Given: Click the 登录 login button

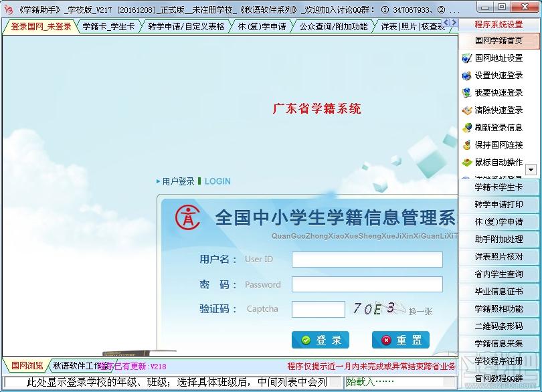Looking at the screenshot, I should 321,340.
